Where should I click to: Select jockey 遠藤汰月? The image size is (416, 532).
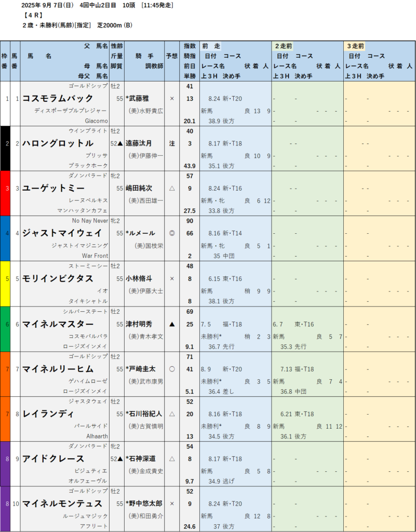point(139,143)
